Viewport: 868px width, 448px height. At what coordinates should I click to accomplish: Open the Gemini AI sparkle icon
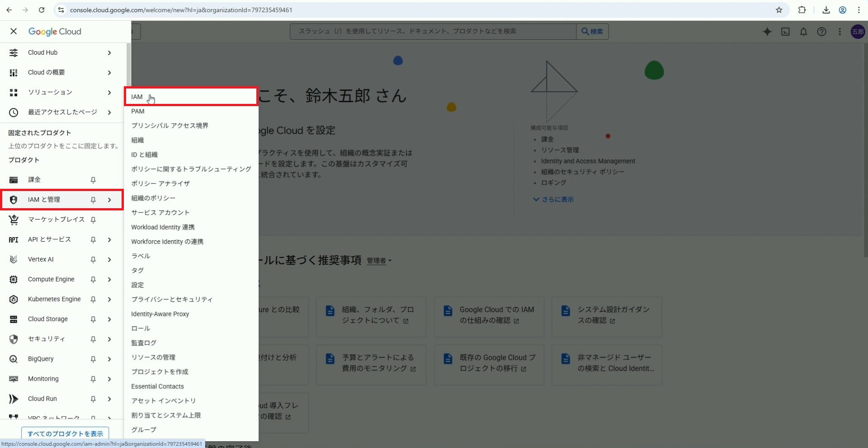tap(767, 32)
